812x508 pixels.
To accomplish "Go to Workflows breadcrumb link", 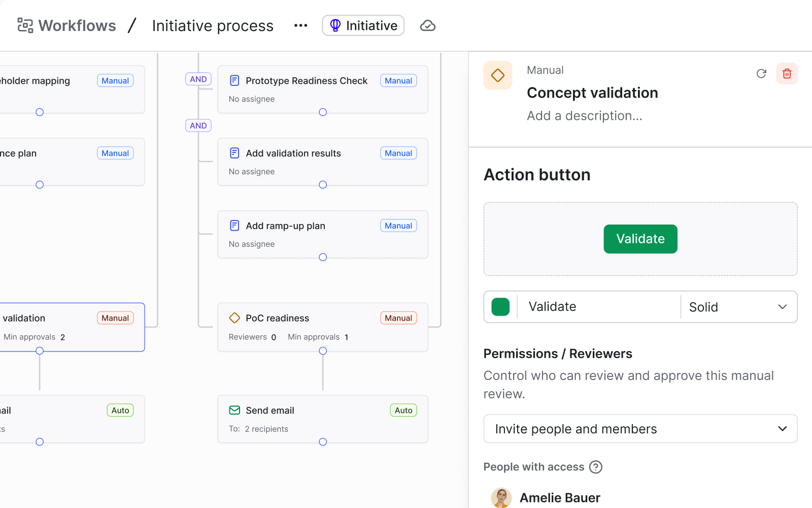I will pos(77,25).
